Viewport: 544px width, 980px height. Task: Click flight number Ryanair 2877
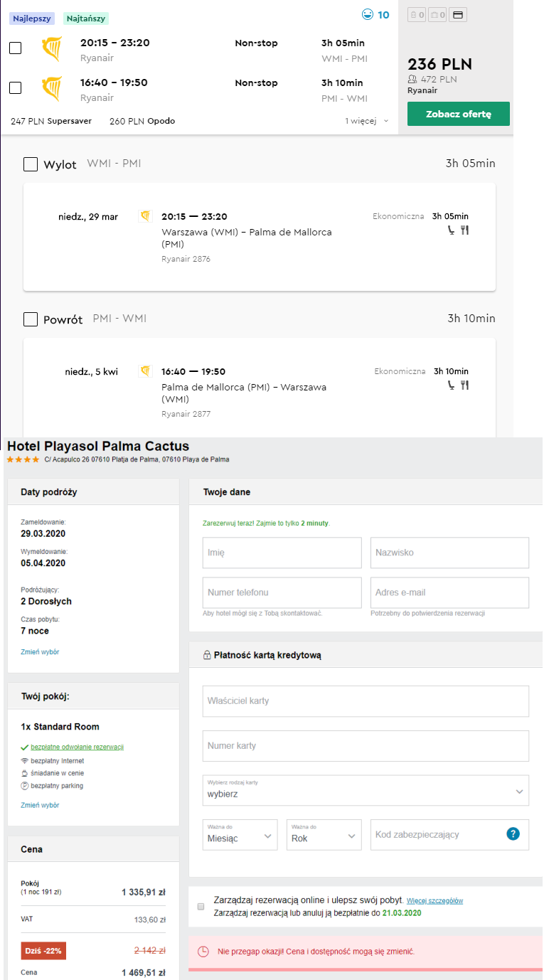click(186, 414)
